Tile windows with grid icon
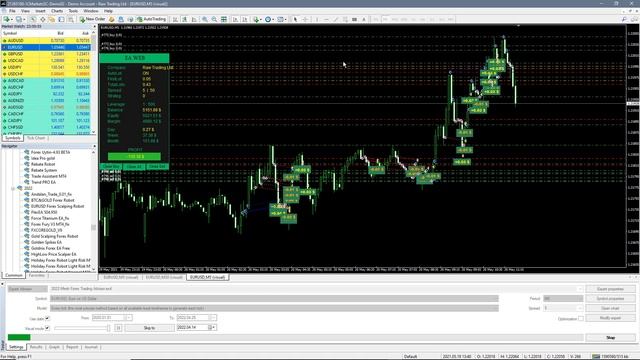The image size is (640, 360). (224, 19)
